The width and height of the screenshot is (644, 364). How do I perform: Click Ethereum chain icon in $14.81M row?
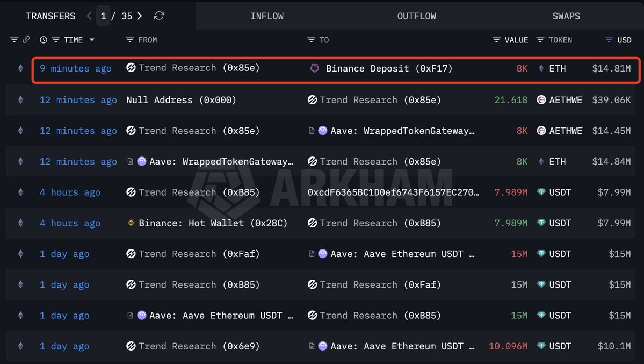20,68
